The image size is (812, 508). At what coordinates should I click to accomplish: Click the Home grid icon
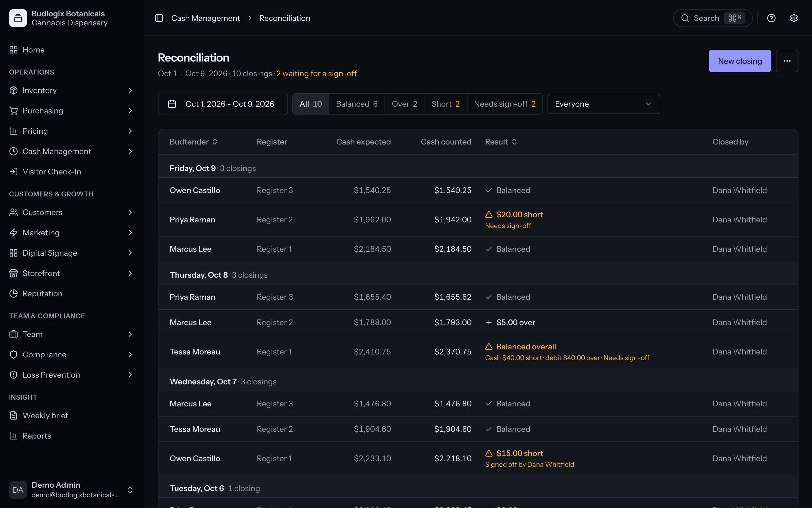tap(14, 50)
